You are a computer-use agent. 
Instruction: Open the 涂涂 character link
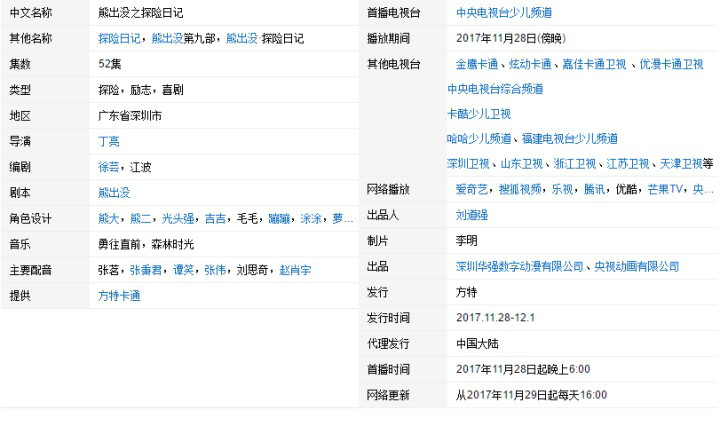[311, 219]
